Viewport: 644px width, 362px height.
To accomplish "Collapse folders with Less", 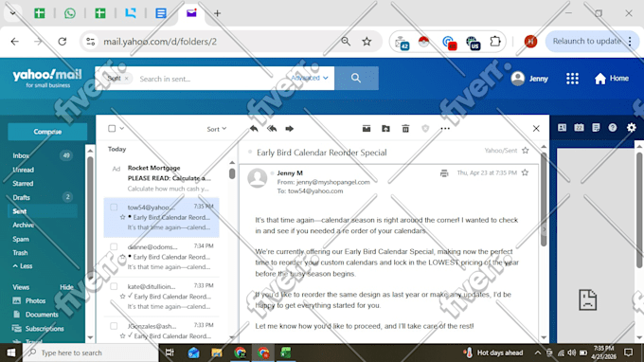I will pos(23,266).
